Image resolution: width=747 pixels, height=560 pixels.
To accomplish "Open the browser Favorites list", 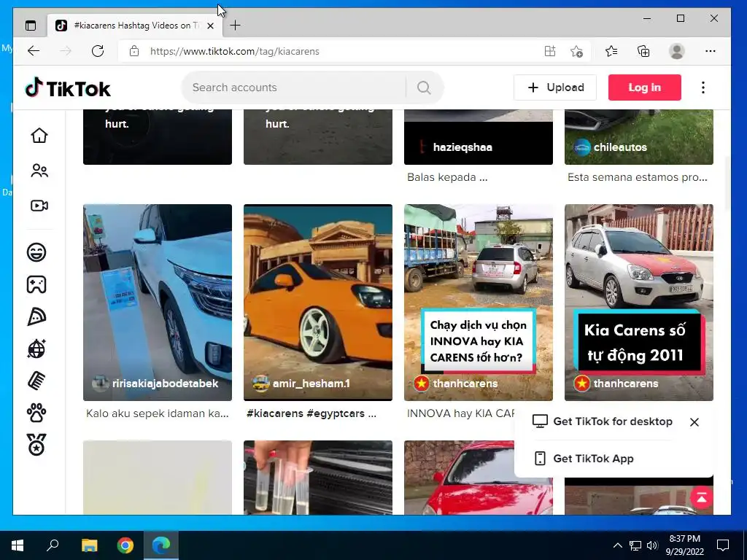I will pos(611,51).
